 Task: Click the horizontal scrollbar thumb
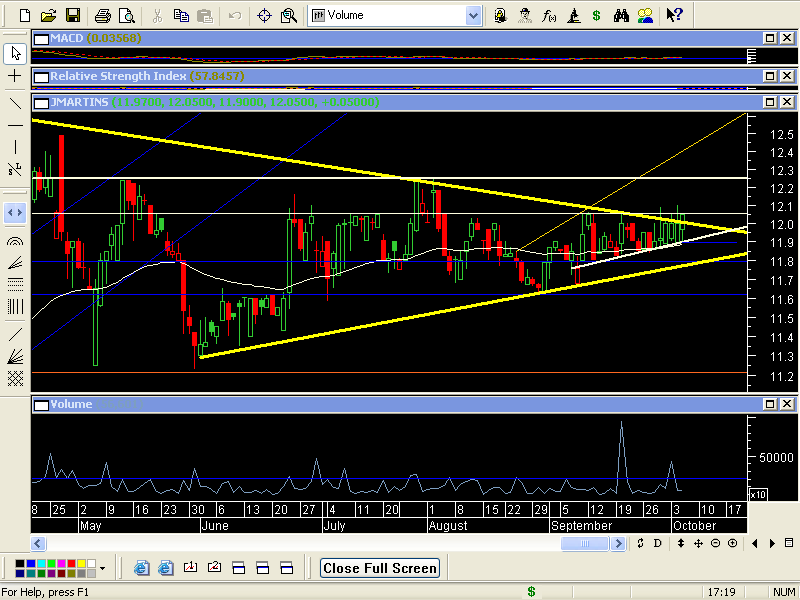pos(585,543)
